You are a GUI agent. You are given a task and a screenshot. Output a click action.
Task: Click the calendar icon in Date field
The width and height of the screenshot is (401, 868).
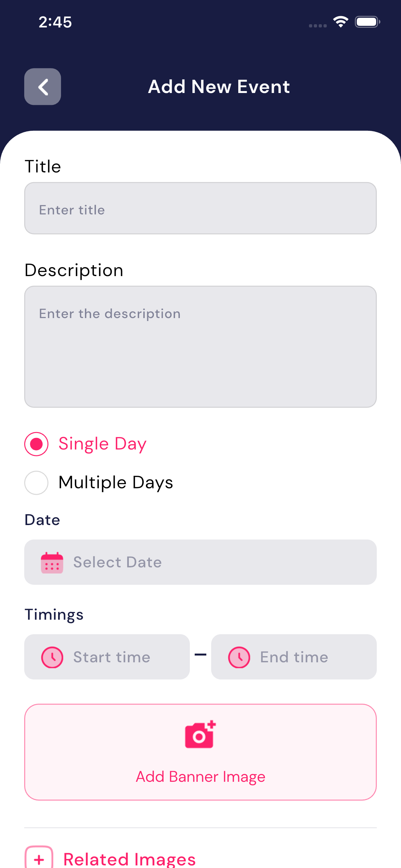(52, 563)
